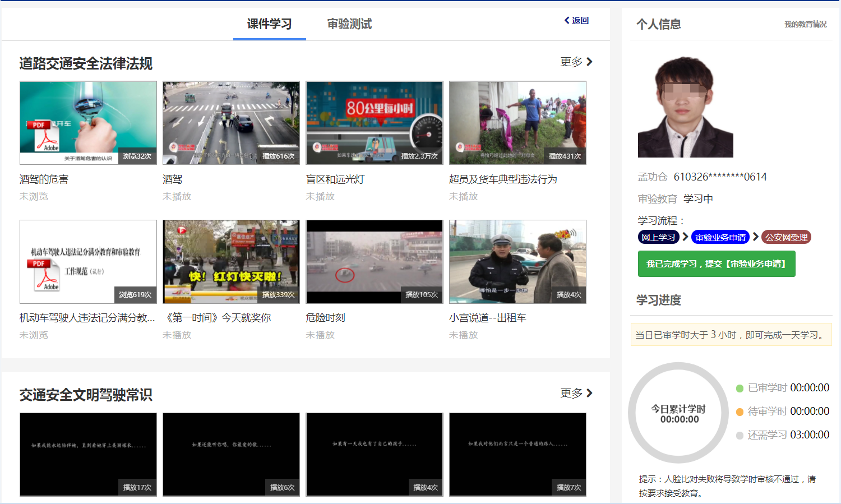
Task: Open the 酒驾的危害 PDF thumbnail
Action: 88,123
